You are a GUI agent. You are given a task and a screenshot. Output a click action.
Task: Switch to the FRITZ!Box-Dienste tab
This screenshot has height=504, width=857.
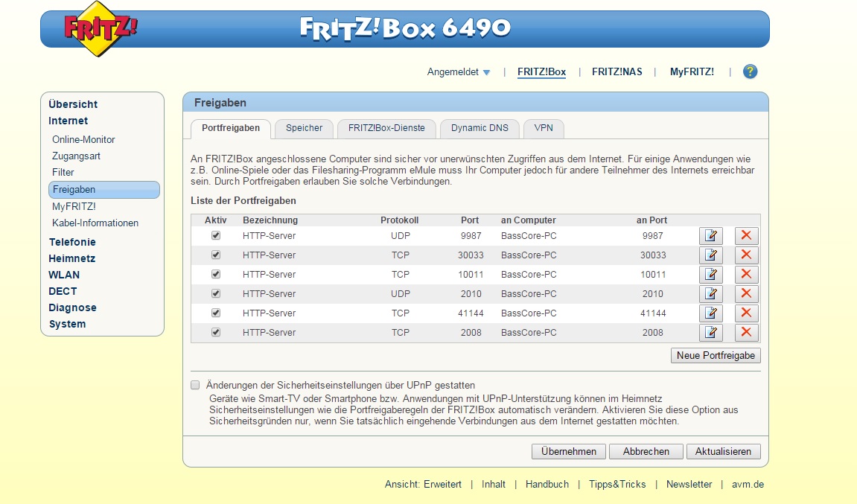(386, 129)
